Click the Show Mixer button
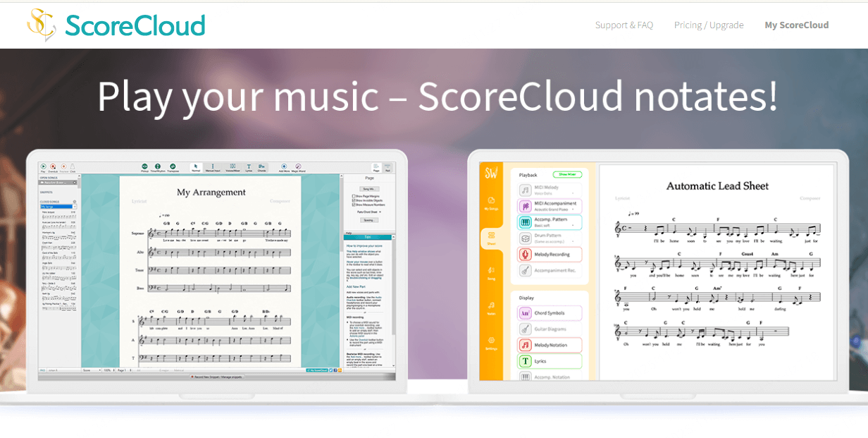The image size is (868, 438). (x=567, y=174)
